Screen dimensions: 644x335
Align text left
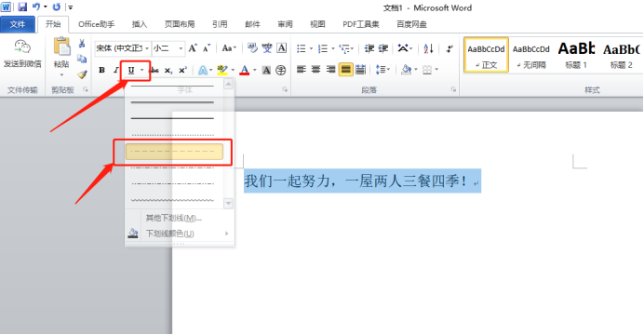coord(302,70)
